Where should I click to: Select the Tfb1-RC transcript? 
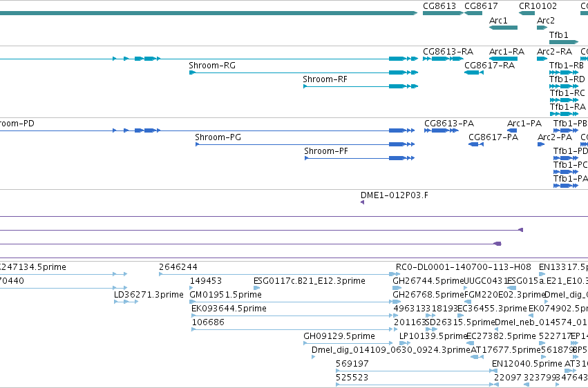564,100
